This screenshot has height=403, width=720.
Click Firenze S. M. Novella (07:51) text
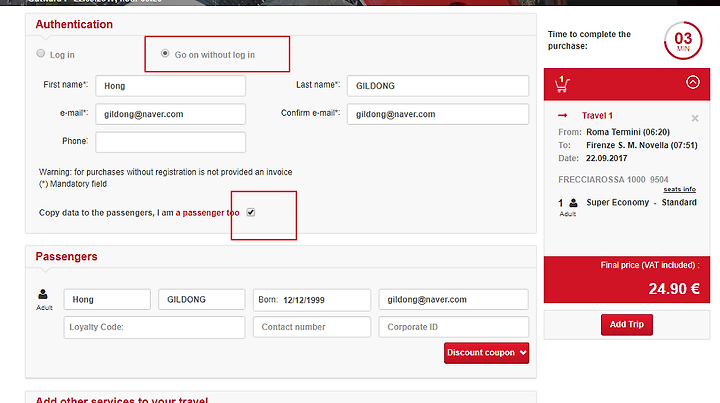point(641,146)
